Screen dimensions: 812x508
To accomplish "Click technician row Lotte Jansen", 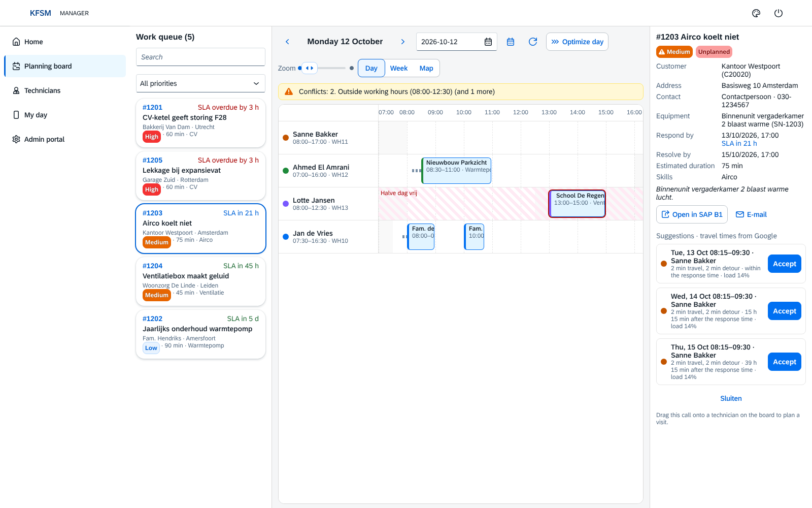I will click(328, 204).
